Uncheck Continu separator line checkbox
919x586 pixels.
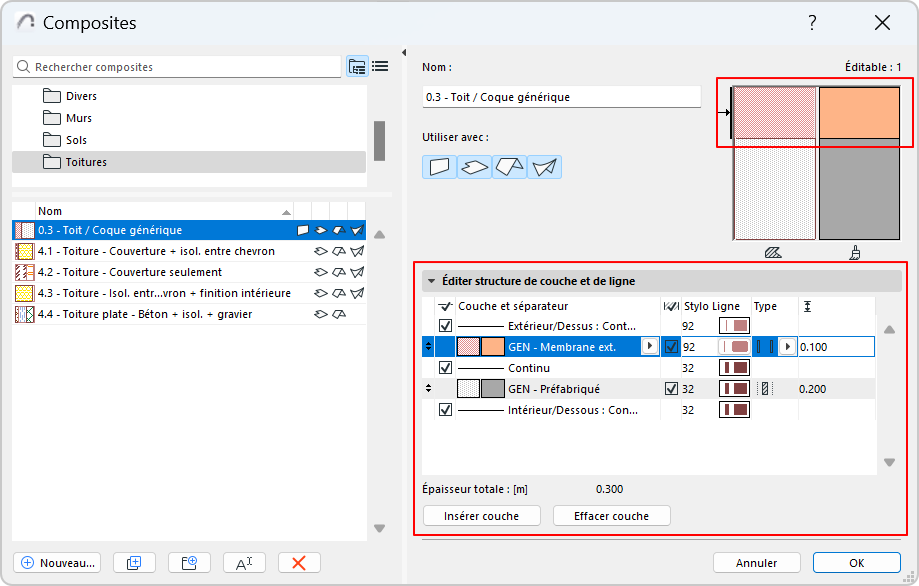click(x=445, y=368)
